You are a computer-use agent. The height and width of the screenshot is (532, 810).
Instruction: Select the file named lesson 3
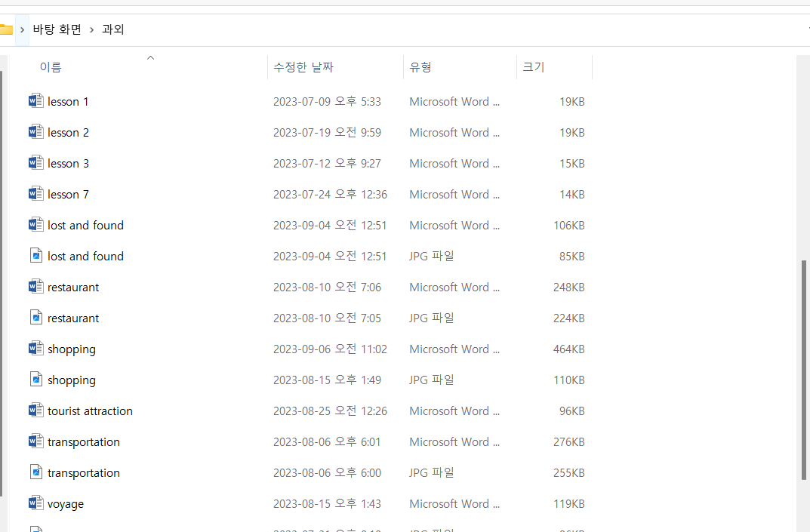(68, 164)
